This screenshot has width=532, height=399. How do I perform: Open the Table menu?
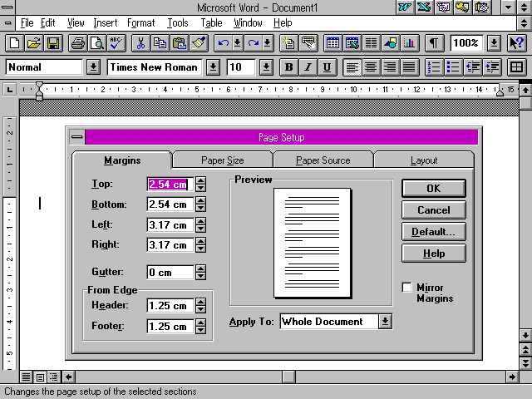pyautogui.click(x=211, y=23)
